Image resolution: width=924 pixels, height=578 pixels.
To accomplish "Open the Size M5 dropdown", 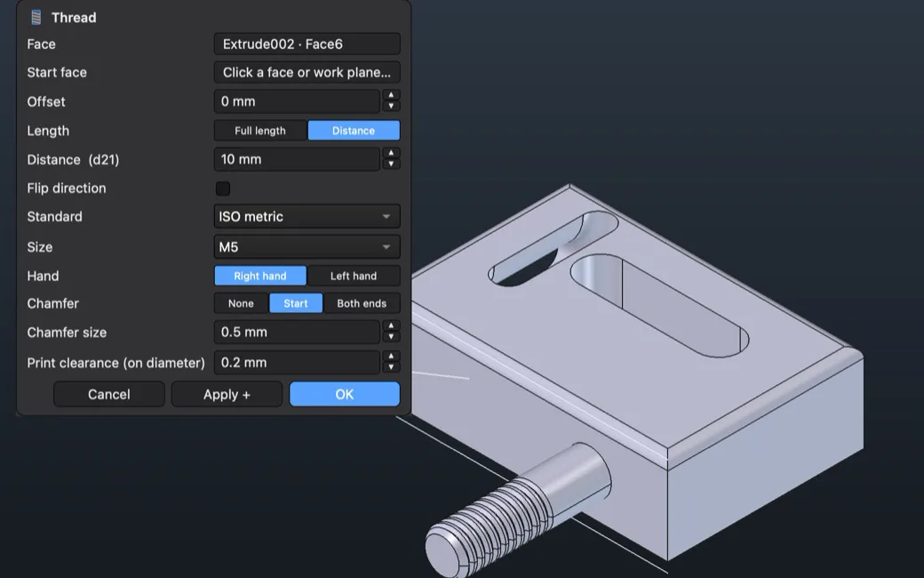I will coord(307,247).
